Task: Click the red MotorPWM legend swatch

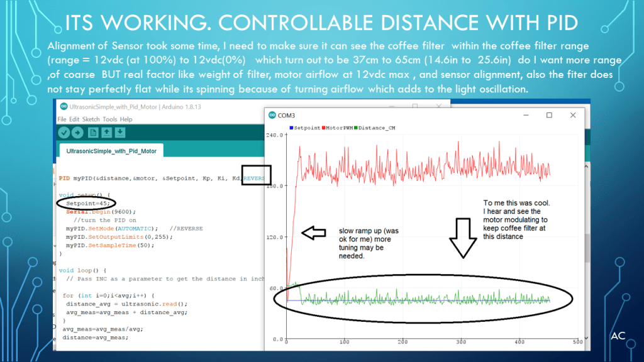Action: (323, 128)
